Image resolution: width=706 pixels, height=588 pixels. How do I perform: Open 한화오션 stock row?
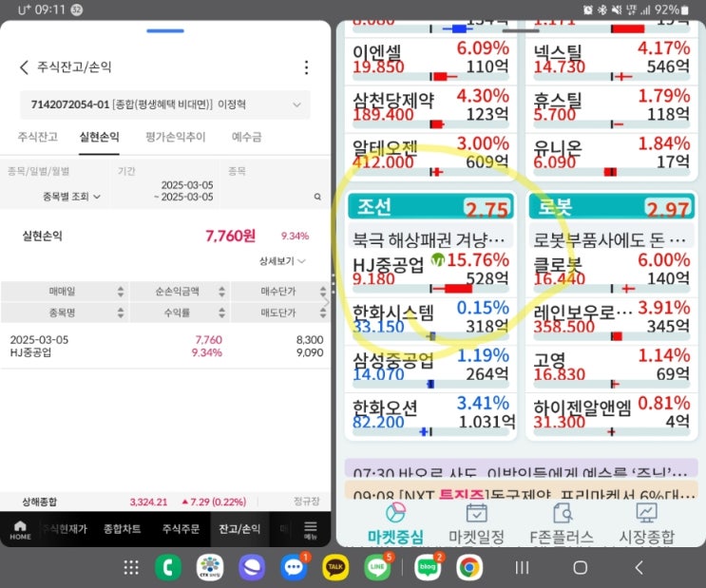[x=430, y=415]
